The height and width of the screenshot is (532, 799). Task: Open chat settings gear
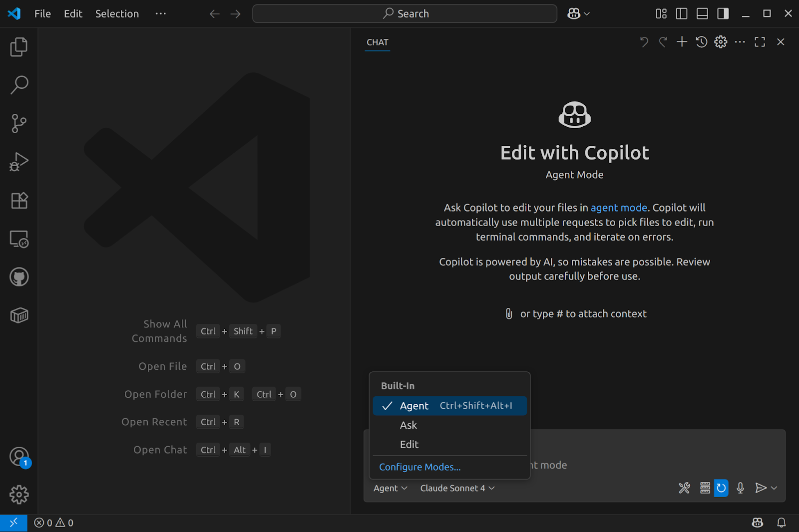click(x=721, y=42)
